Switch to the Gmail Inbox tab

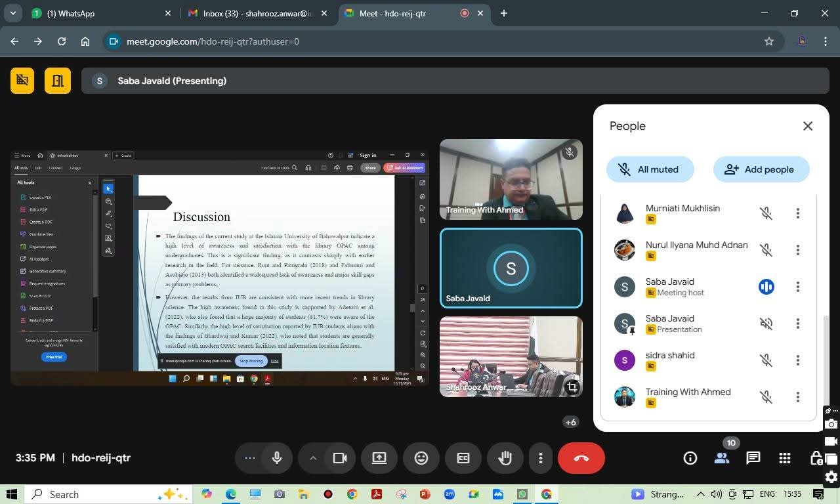[x=256, y=13]
